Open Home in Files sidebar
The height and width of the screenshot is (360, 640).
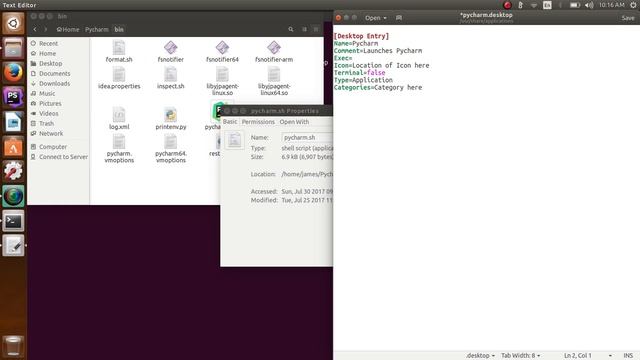point(47,53)
